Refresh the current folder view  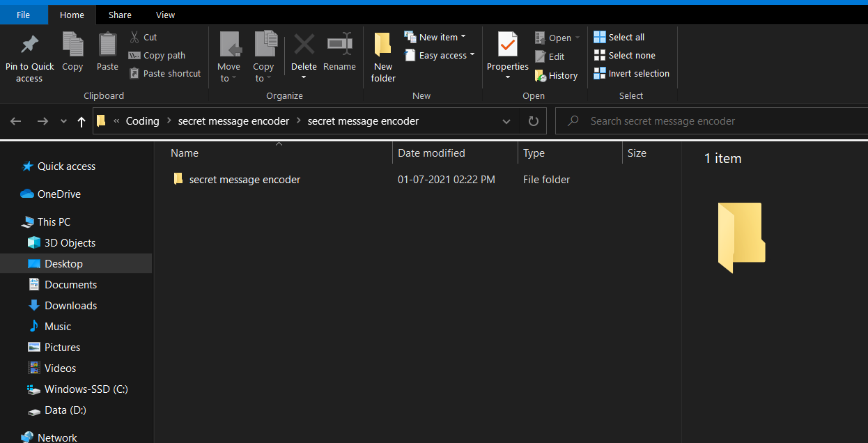(x=533, y=121)
